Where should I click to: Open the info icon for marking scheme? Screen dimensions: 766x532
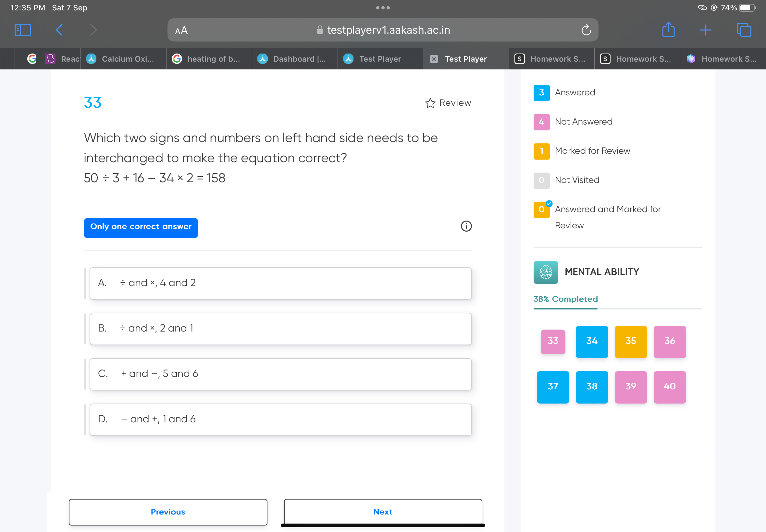click(466, 226)
